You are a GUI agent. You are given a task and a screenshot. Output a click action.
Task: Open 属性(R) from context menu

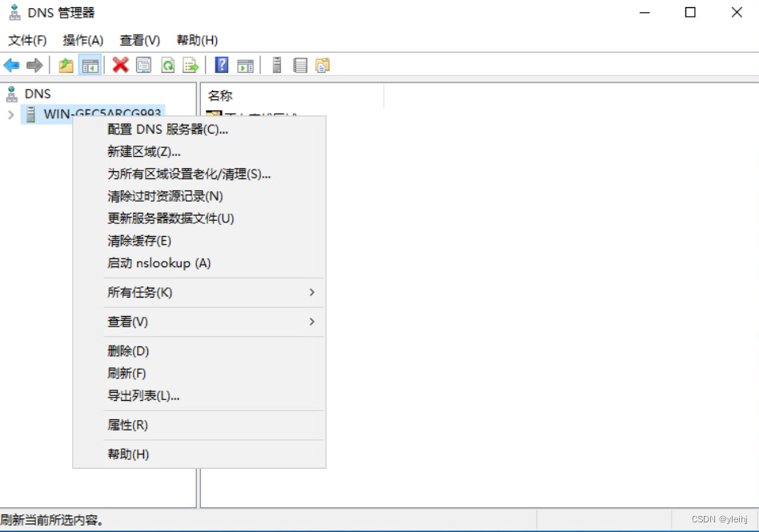[199, 425]
